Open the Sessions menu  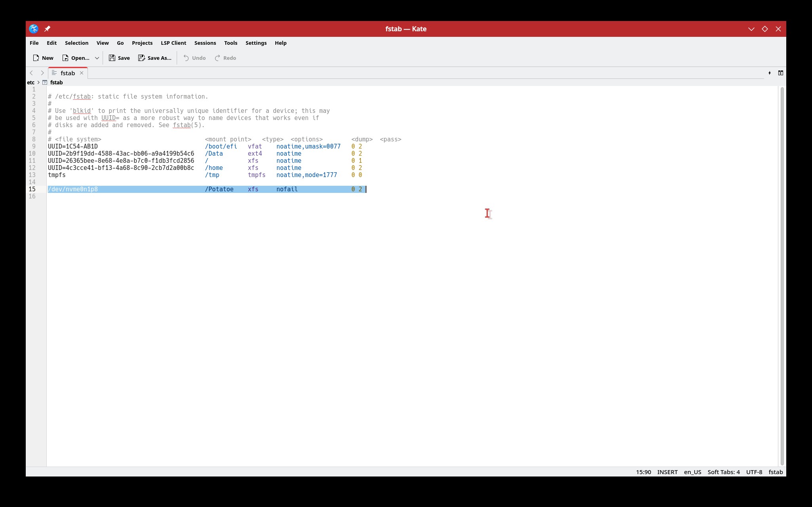click(205, 43)
